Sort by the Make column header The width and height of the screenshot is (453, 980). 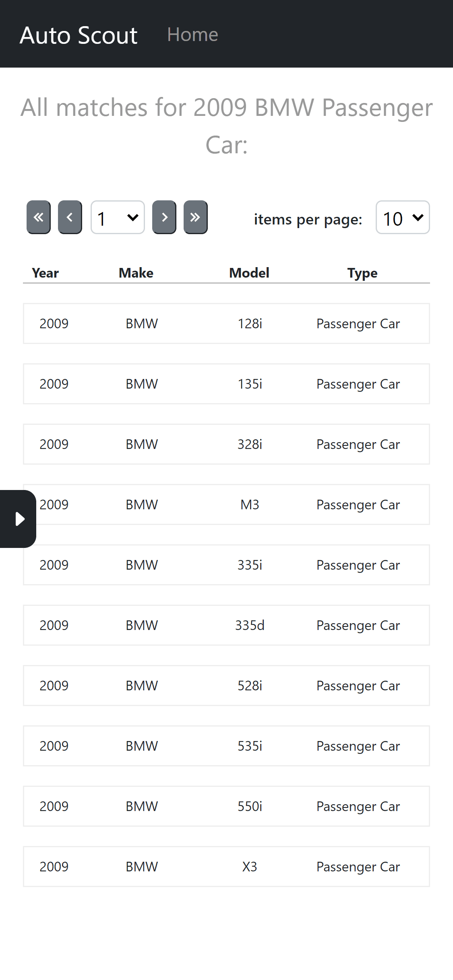[x=136, y=273]
